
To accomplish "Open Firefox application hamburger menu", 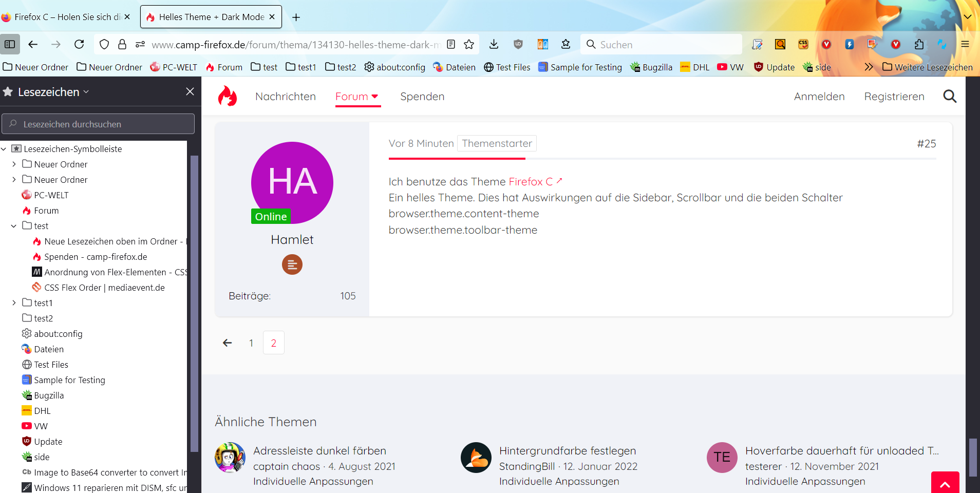I will point(965,45).
